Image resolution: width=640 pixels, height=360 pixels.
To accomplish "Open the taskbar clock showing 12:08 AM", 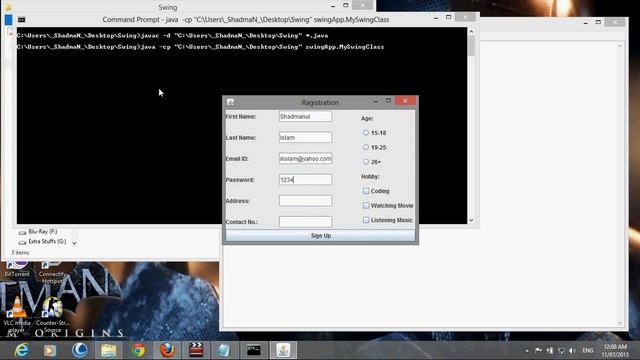I will 615,351.
